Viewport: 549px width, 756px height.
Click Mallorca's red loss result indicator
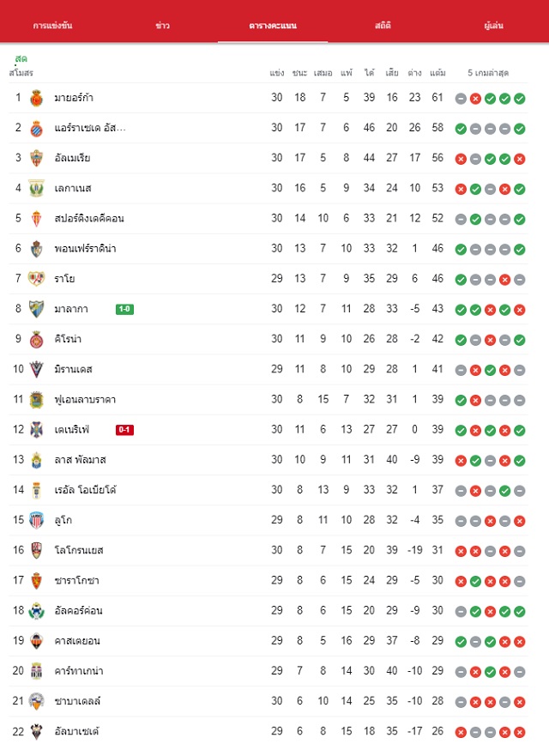[x=476, y=99]
